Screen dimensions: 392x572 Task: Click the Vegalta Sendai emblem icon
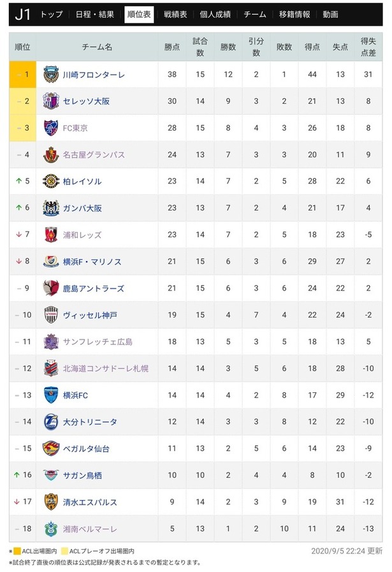51,448
